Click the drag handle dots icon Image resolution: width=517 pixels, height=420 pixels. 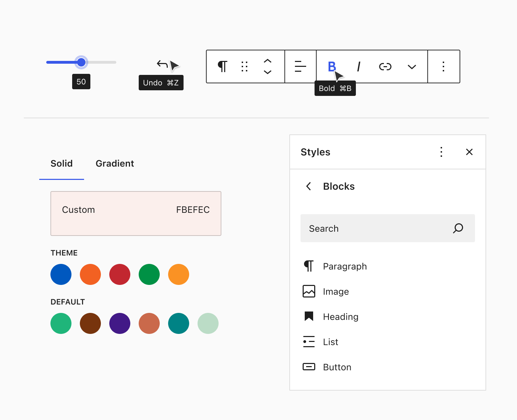point(244,66)
